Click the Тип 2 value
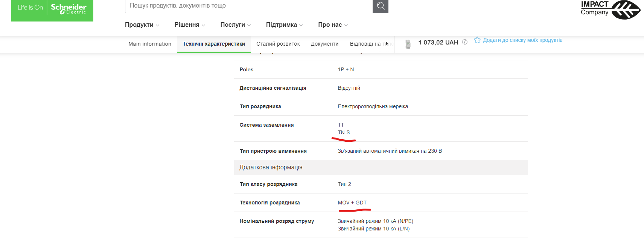The width and height of the screenshot is (644, 241). point(344,184)
